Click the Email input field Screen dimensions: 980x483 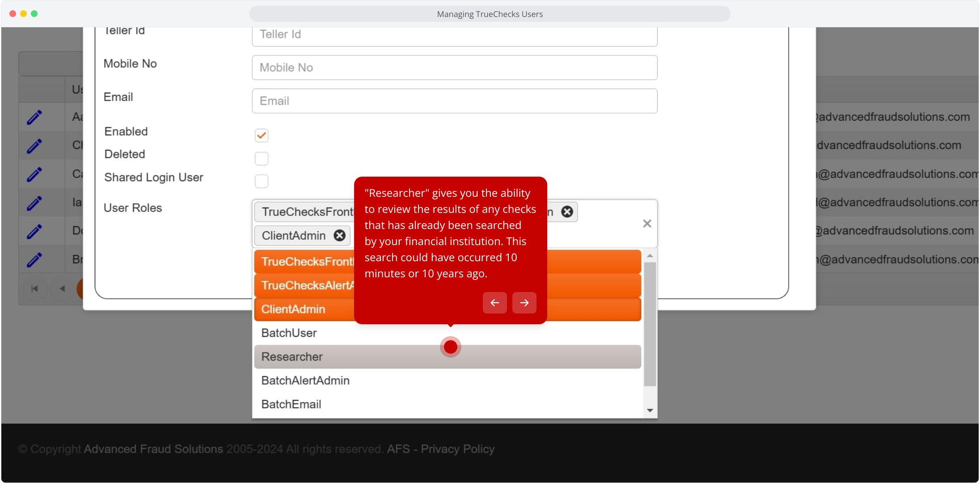click(x=455, y=101)
